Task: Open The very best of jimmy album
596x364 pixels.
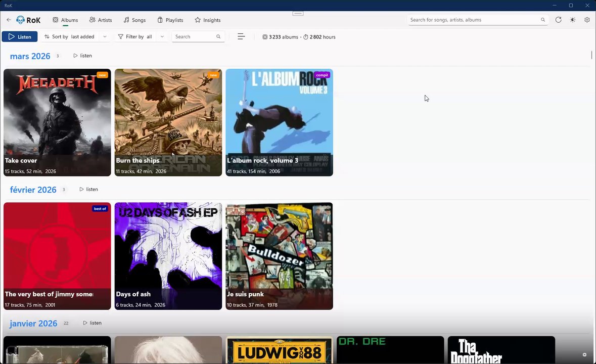Action: coord(58,256)
